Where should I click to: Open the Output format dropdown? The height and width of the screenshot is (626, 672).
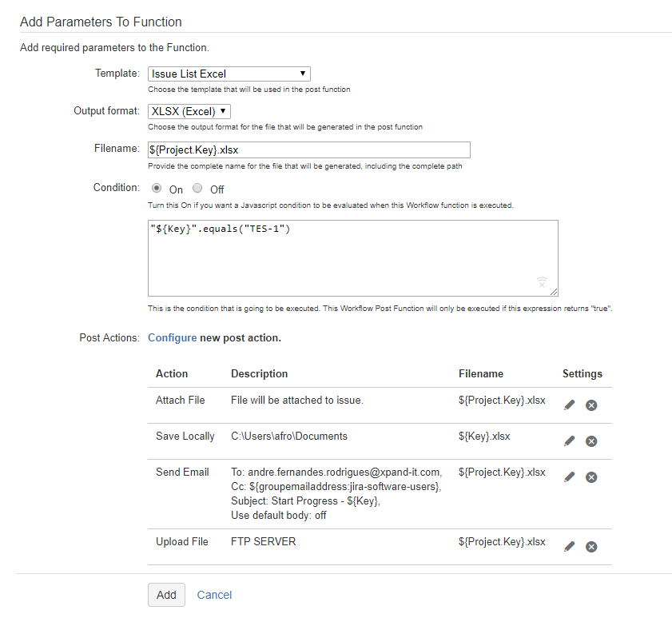(189, 111)
